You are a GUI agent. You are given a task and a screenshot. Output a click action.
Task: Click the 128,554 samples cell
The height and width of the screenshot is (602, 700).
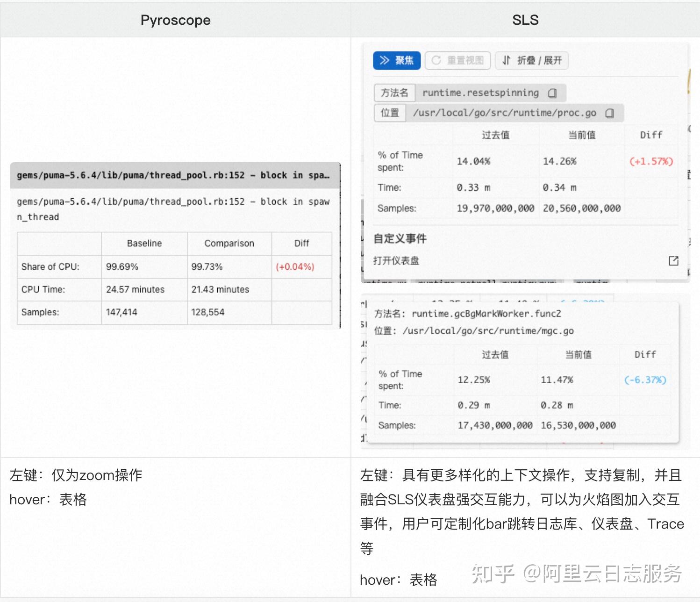208,312
